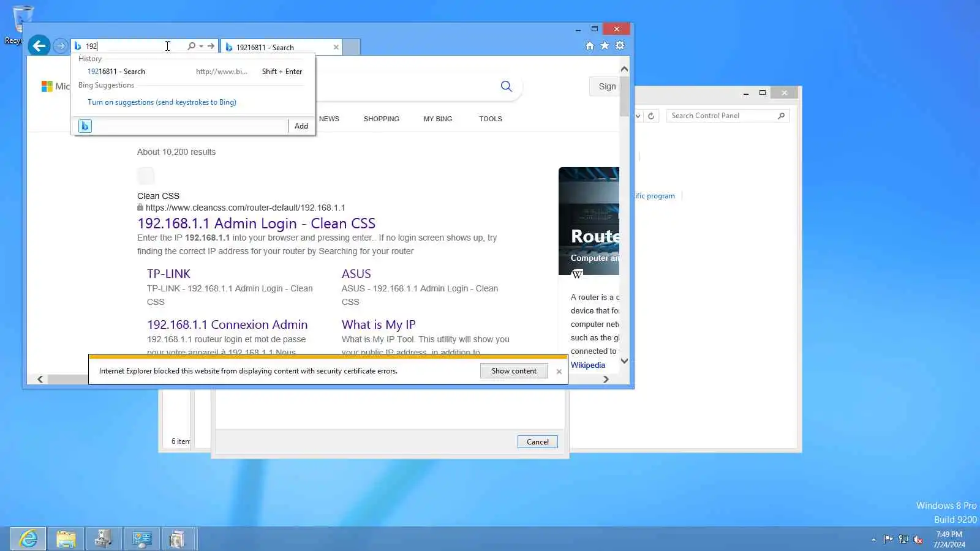The image size is (980, 551).
Task: Click the Control Panel search magnifier icon
Action: click(781, 116)
